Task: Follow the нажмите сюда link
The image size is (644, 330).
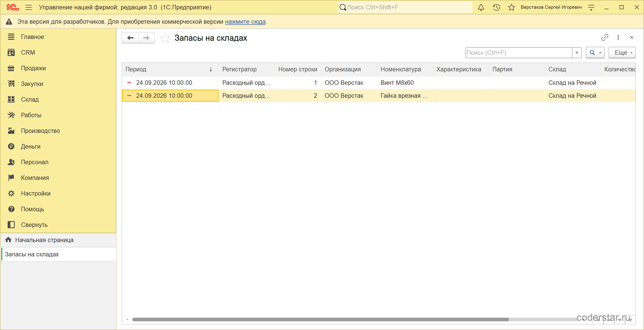Action: click(x=245, y=22)
